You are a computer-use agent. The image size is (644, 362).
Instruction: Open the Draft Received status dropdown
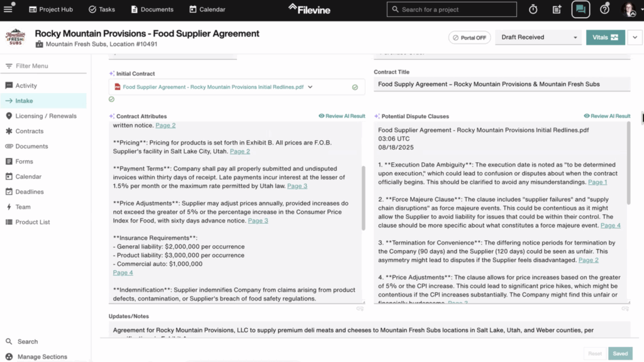(x=538, y=38)
